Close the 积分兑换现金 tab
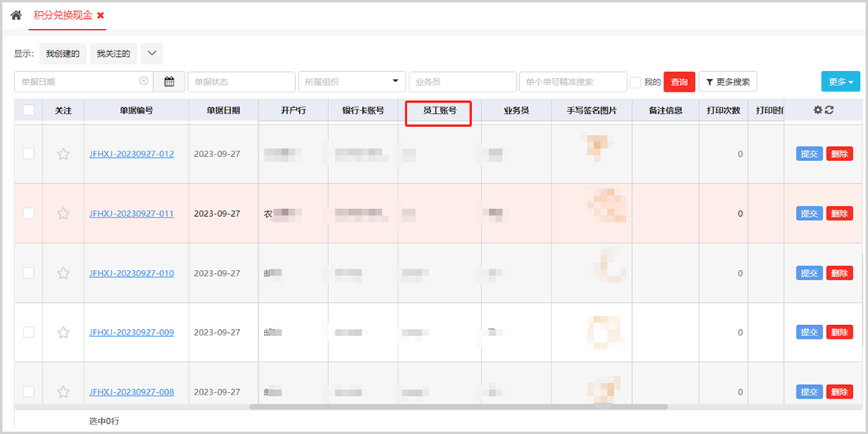The height and width of the screenshot is (434, 868). click(100, 16)
